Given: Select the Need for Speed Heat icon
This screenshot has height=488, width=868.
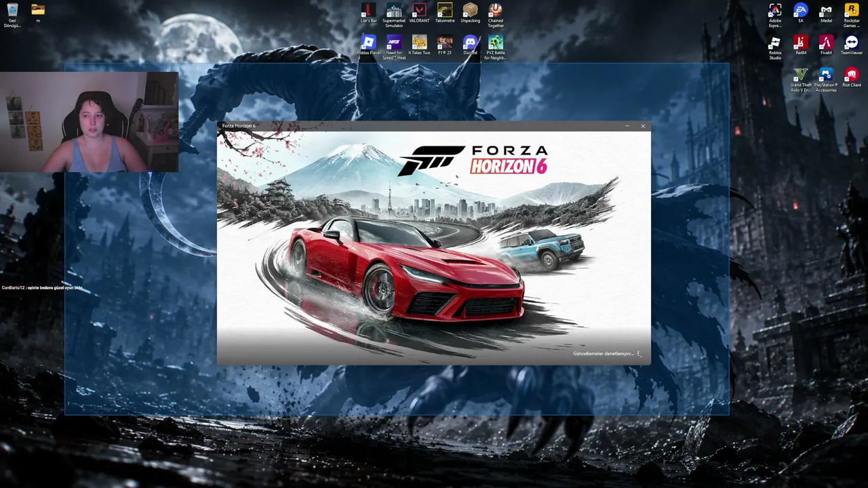Looking at the screenshot, I should (x=394, y=47).
